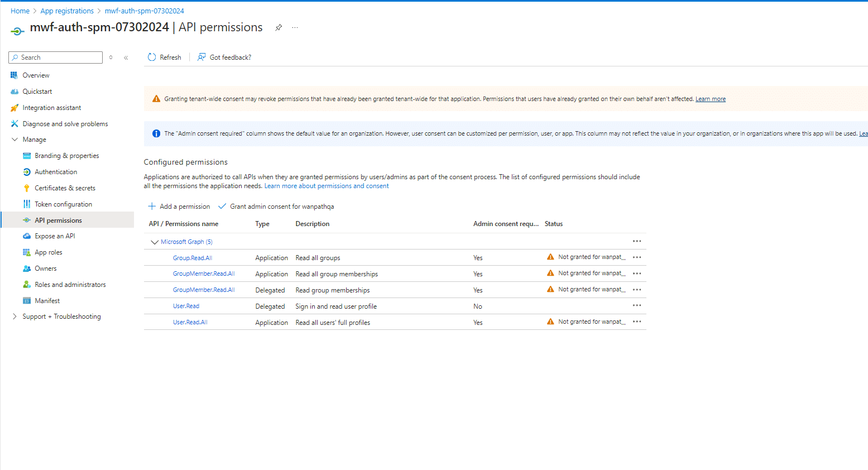Open more options for User.Read row
The height and width of the screenshot is (470, 868).
point(637,306)
